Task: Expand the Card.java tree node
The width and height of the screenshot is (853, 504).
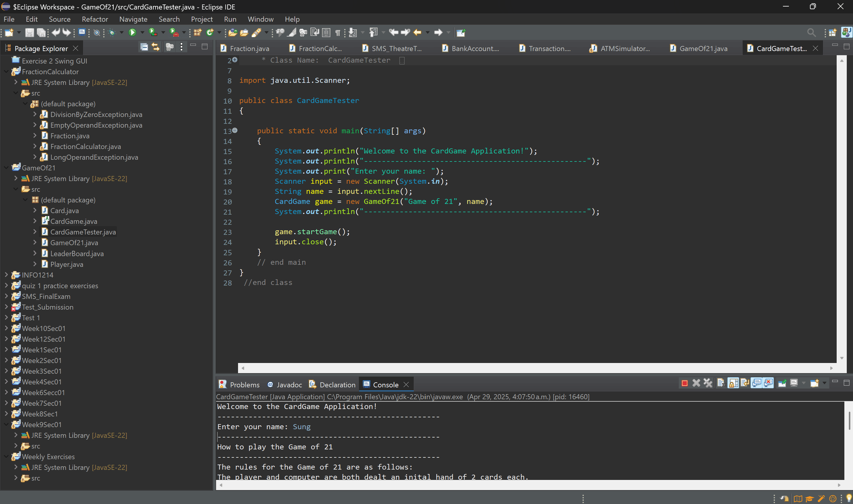Action: [x=35, y=210]
